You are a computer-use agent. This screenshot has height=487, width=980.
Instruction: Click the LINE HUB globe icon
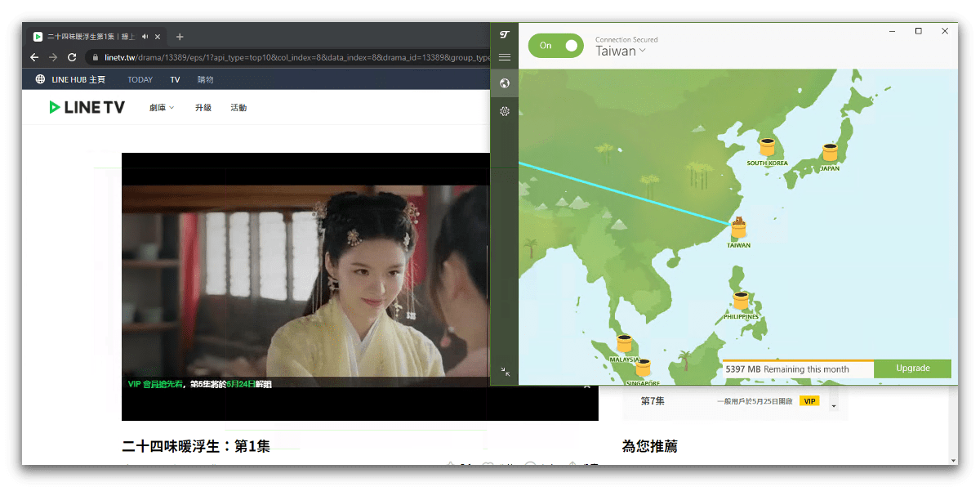[x=40, y=79]
